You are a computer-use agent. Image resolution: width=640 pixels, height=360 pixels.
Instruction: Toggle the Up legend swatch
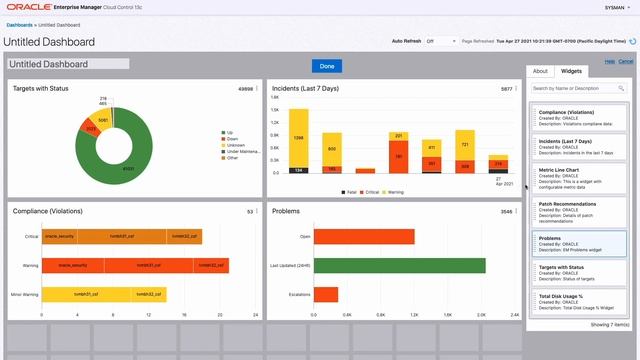point(223,133)
